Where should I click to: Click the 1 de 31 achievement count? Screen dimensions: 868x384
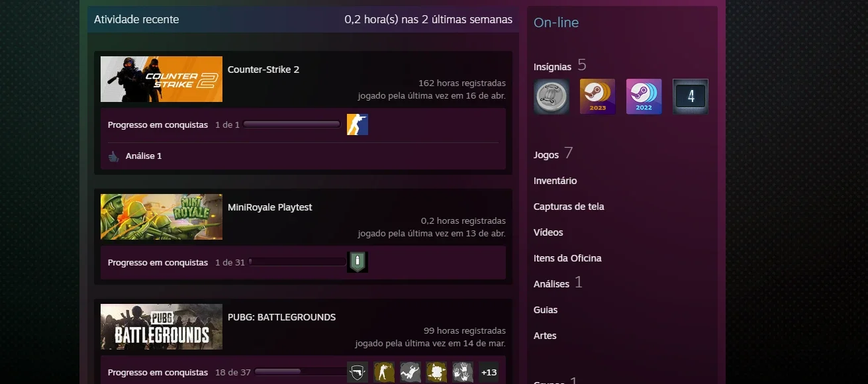[x=230, y=262]
